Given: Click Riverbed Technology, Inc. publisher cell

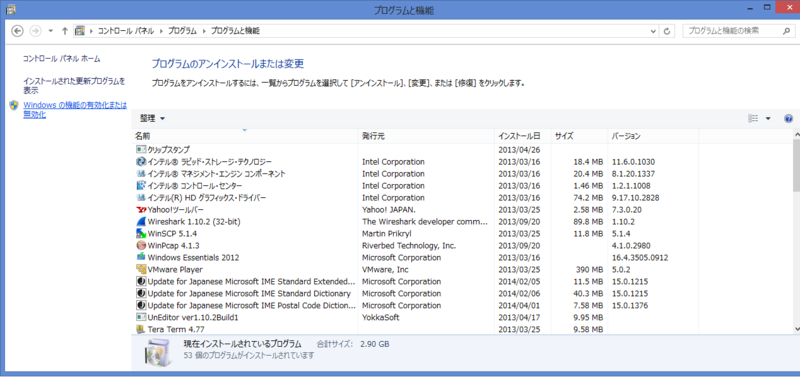Looking at the screenshot, I should point(409,246).
